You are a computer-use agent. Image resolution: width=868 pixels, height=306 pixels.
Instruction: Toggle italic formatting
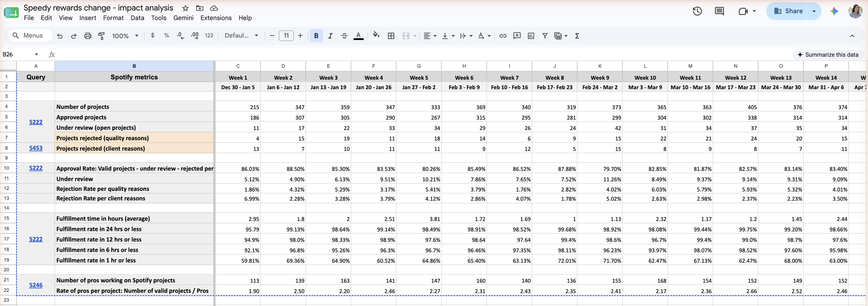(x=330, y=36)
